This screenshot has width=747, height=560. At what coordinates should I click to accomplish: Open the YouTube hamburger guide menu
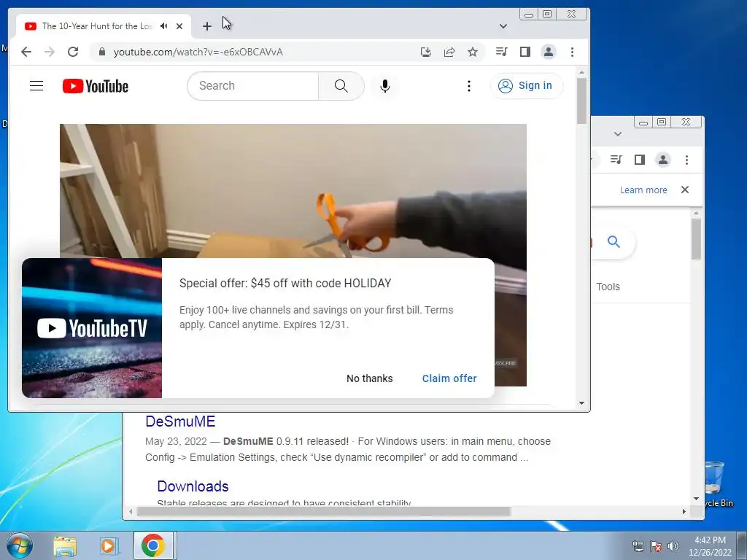click(36, 86)
